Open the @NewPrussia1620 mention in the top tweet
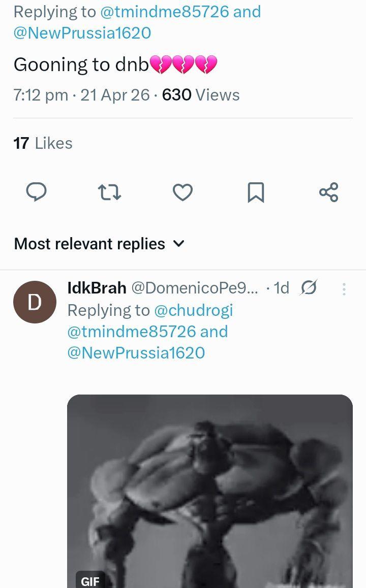The image size is (366, 588). 82,33
